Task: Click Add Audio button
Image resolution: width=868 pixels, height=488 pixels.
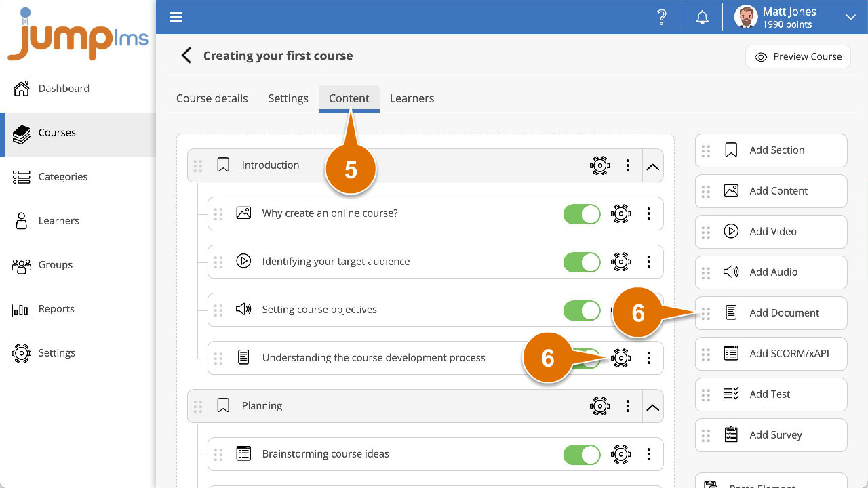Action: [771, 272]
